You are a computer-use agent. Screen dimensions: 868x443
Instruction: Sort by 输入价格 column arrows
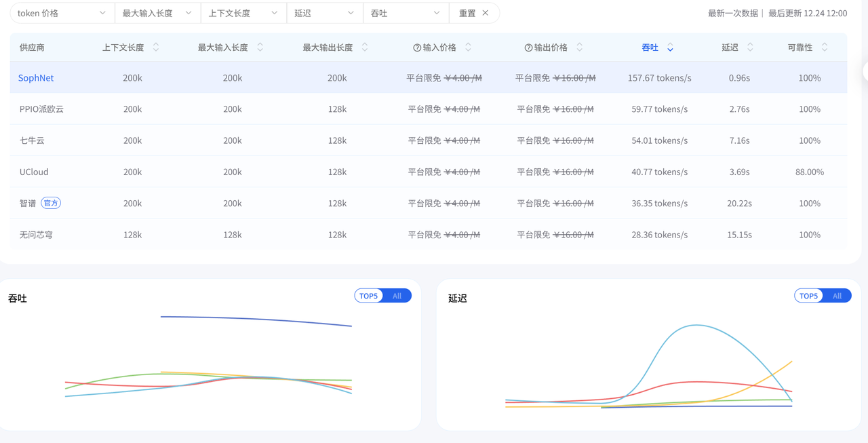468,47
